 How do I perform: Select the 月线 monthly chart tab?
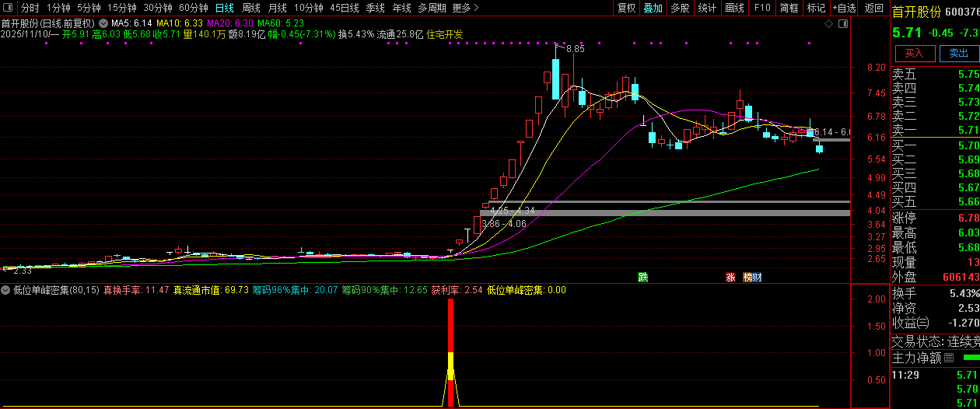[x=277, y=8]
